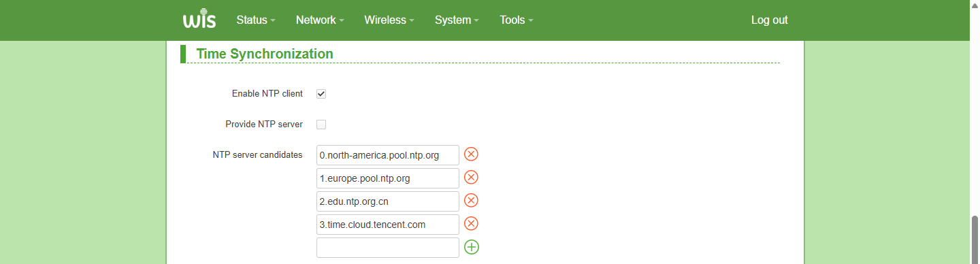980x264 pixels.
Task: Click the empty NTP server candidate field
Action: click(388, 248)
